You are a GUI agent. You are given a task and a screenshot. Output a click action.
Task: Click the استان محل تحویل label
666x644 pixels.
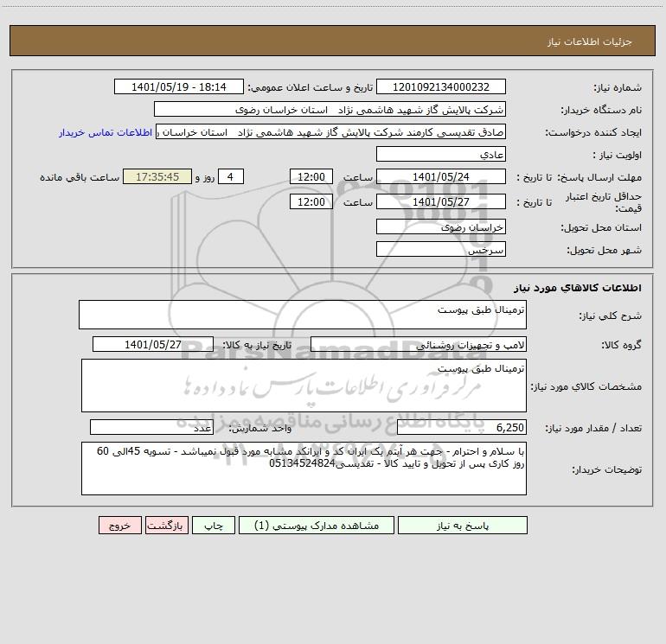(x=601, y=228)
